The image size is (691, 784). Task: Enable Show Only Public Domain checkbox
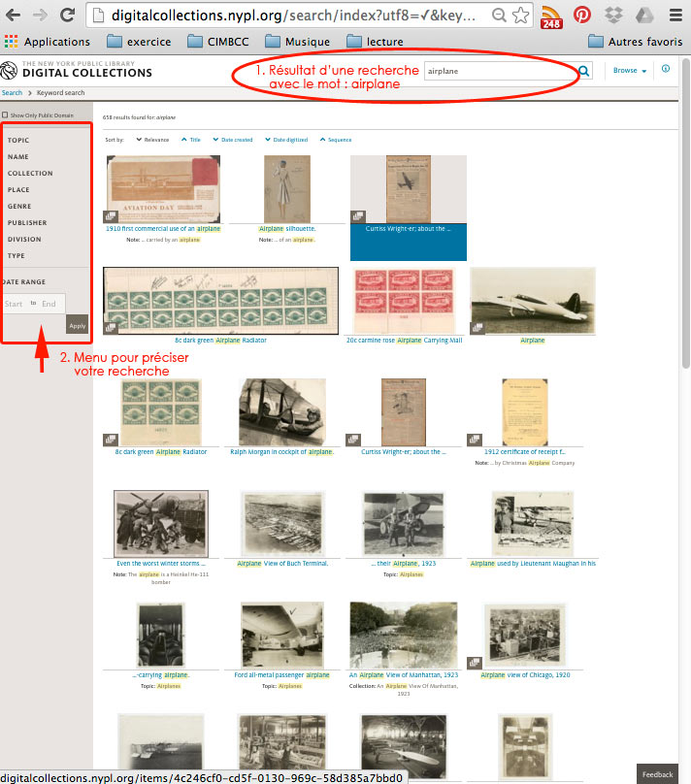[x=5, y=114]
